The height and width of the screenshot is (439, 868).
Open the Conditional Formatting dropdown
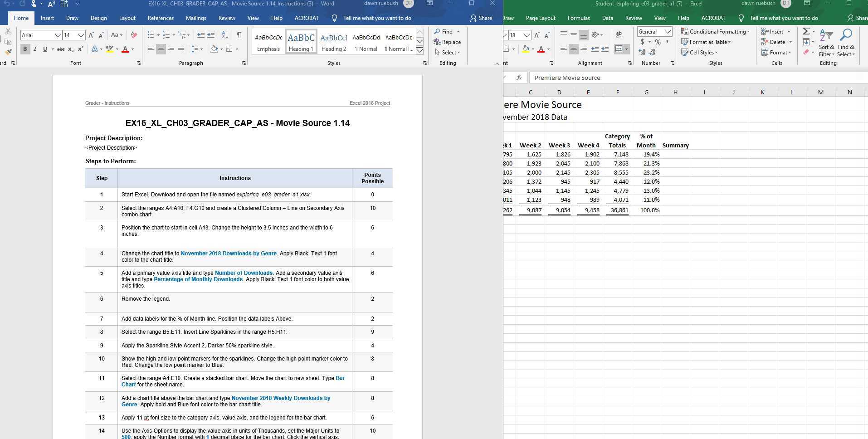(x=716, y=31)
